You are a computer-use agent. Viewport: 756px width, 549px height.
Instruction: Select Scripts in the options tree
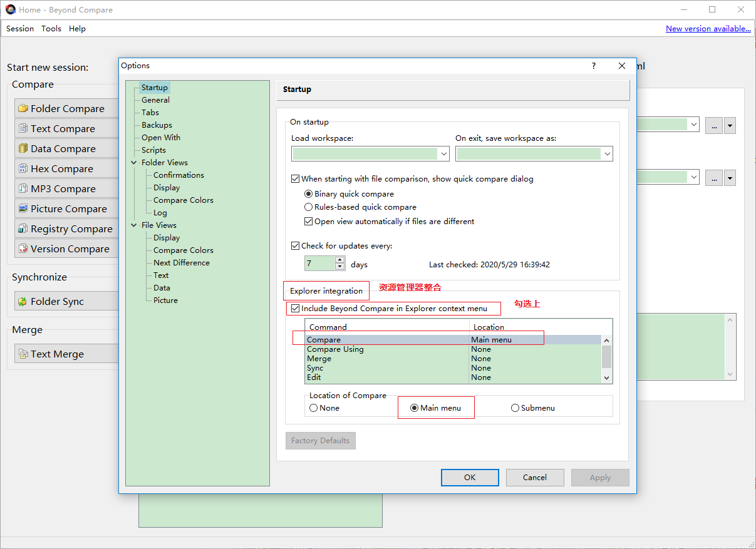(153, 150)
